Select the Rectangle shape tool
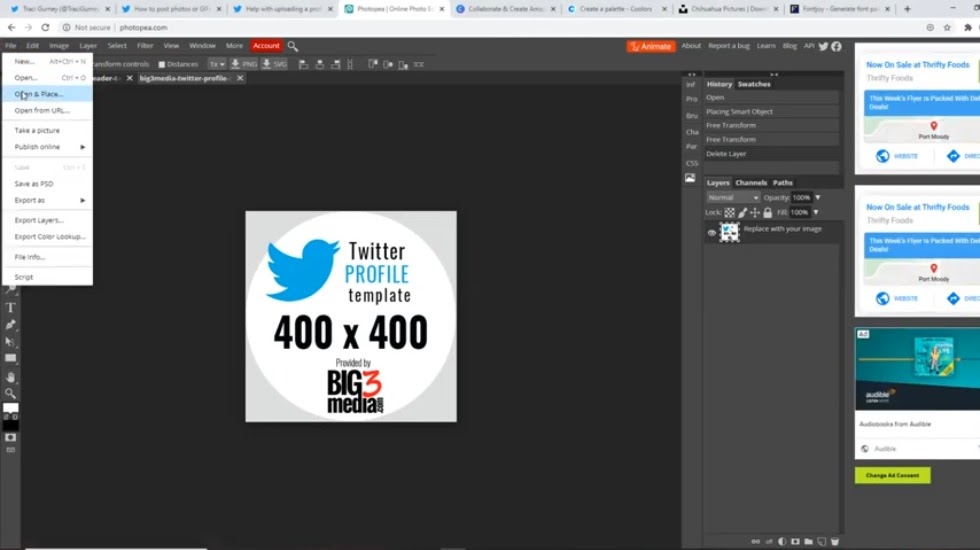Viewport: 980px width, 550px height. point(11,358)
